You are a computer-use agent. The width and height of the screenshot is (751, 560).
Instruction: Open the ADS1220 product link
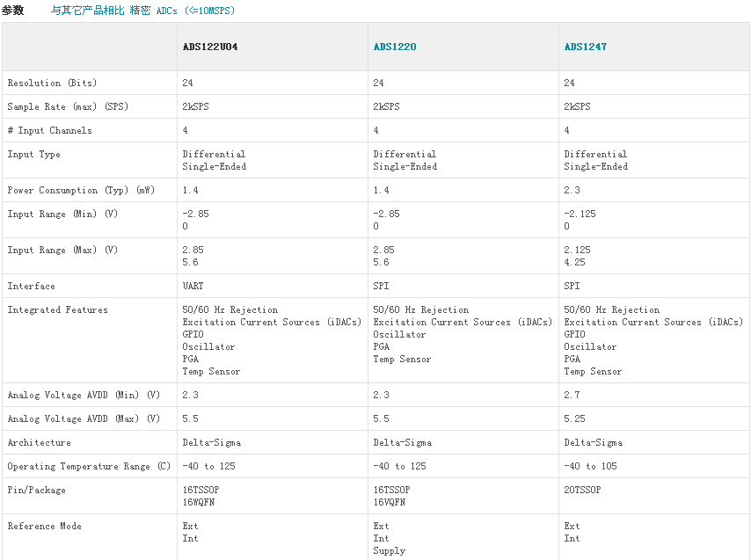click(394, 47)
